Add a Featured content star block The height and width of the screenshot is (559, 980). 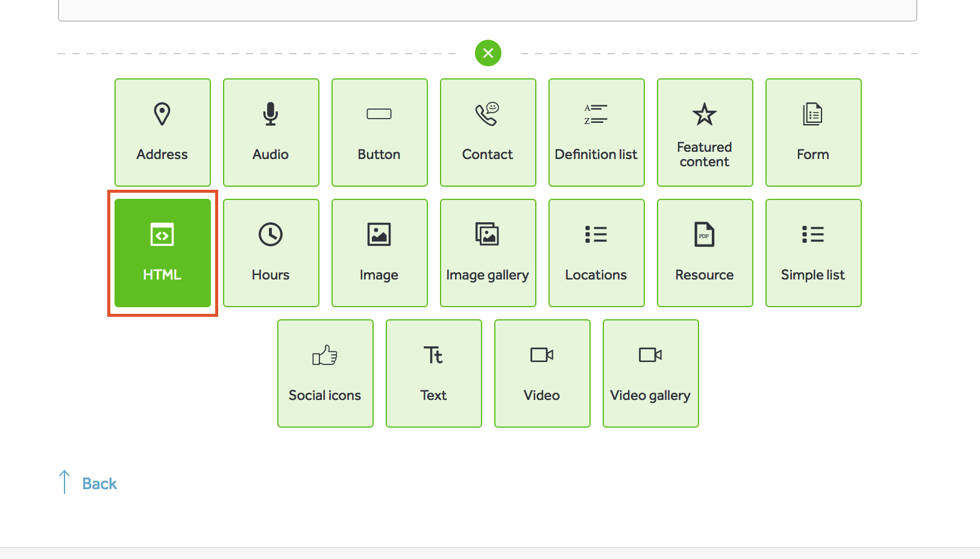click(x=705, y=133)
